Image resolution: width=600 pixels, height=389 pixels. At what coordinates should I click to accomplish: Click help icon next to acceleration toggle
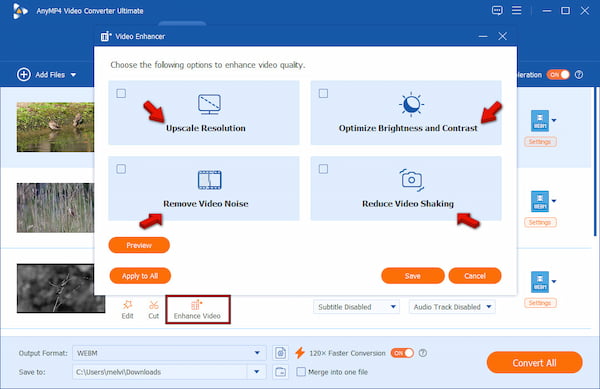tap(579, 75)
